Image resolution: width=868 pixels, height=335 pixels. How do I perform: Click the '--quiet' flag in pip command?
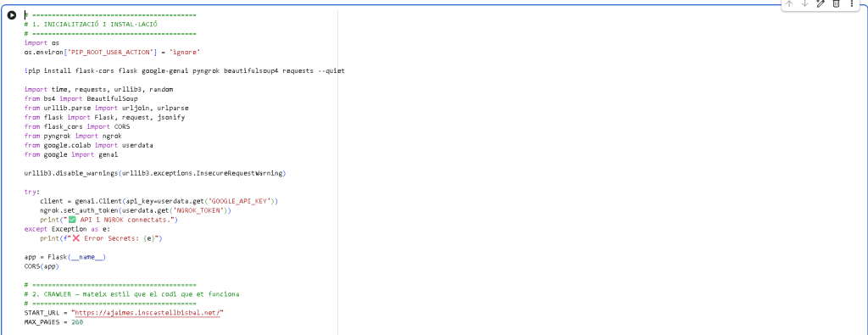click(331, 71)
